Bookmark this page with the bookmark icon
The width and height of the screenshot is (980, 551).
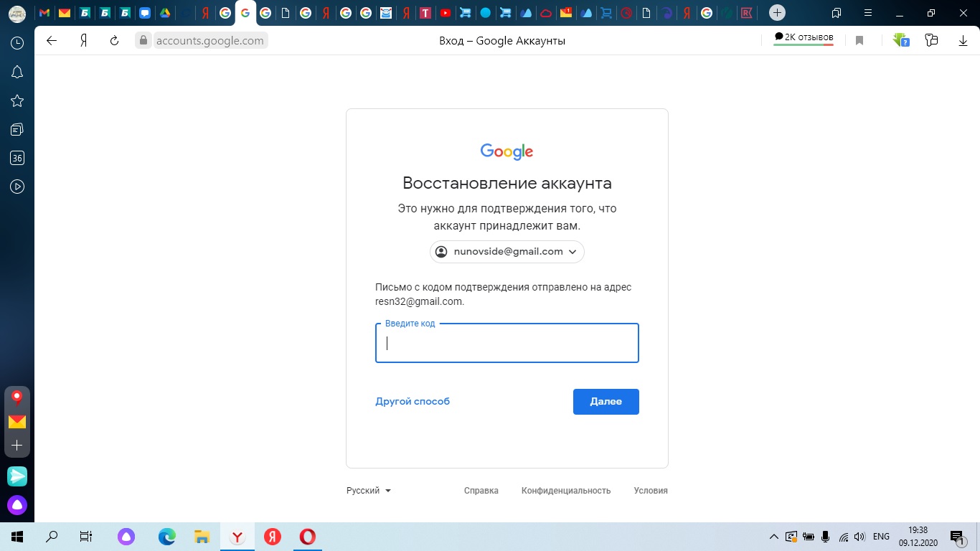tap(859, 41)
